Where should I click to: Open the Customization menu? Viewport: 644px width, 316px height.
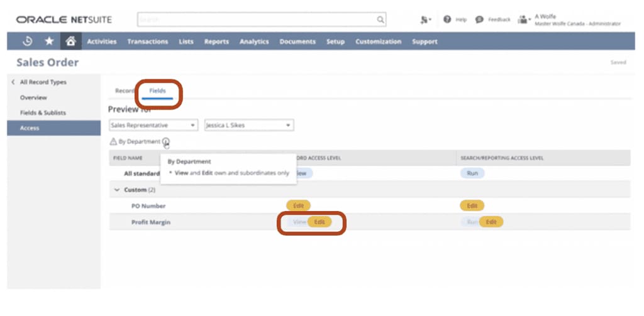pyautogui.click(x=378, y=41)
